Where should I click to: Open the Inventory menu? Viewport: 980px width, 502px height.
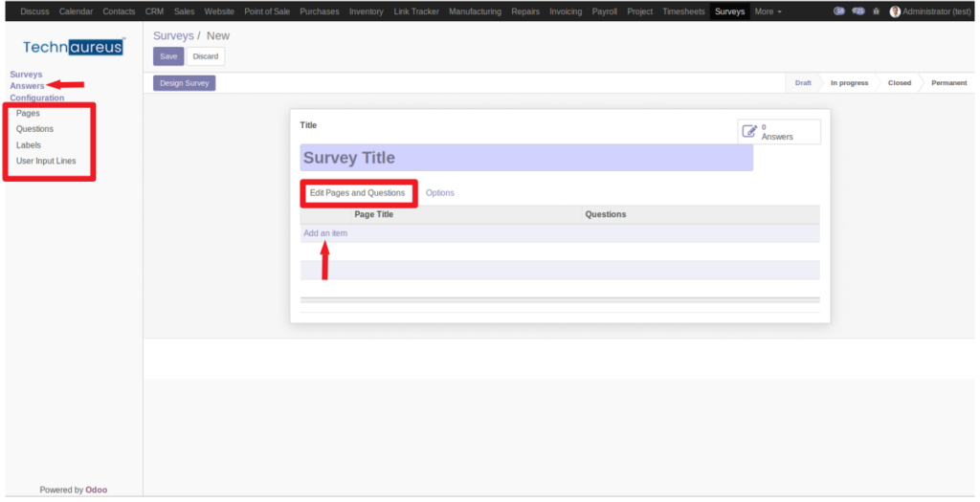click(367, 11)
